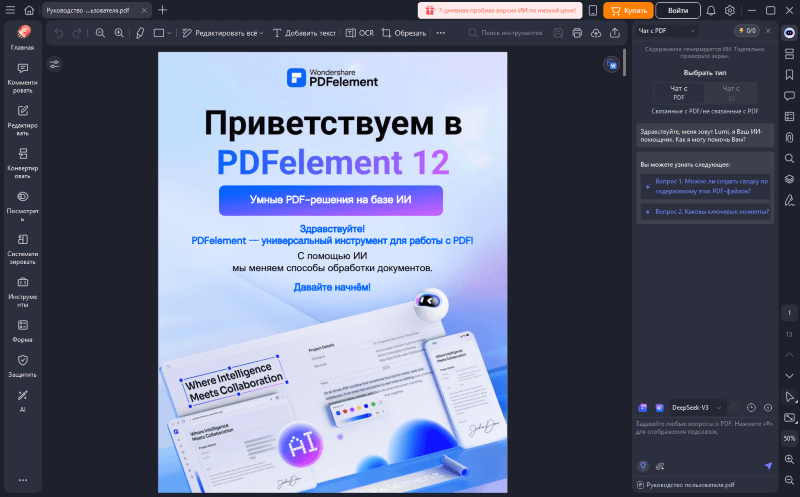Toggle the lightbulb prompt suggestions button

643,465
